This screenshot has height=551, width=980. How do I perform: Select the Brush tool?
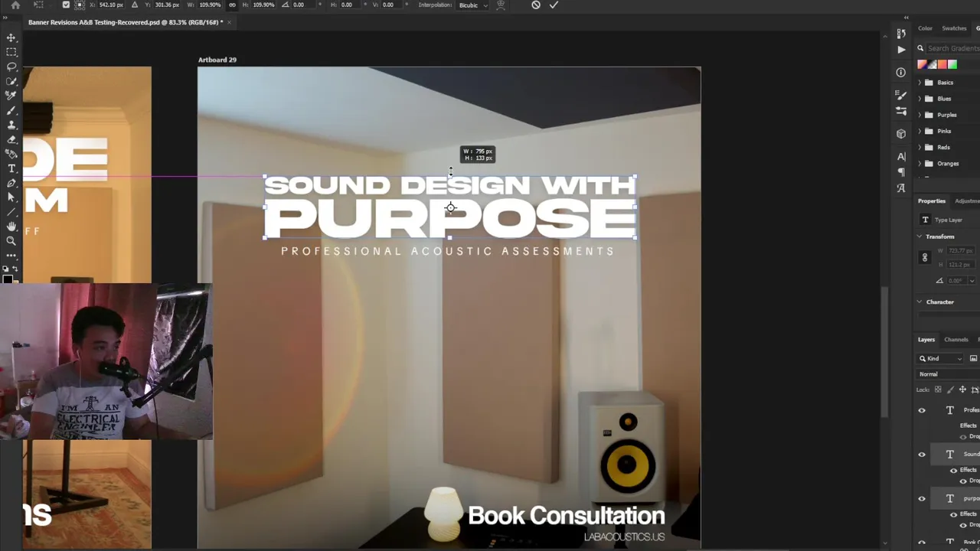pyautogui.click(x=11, y=111)
